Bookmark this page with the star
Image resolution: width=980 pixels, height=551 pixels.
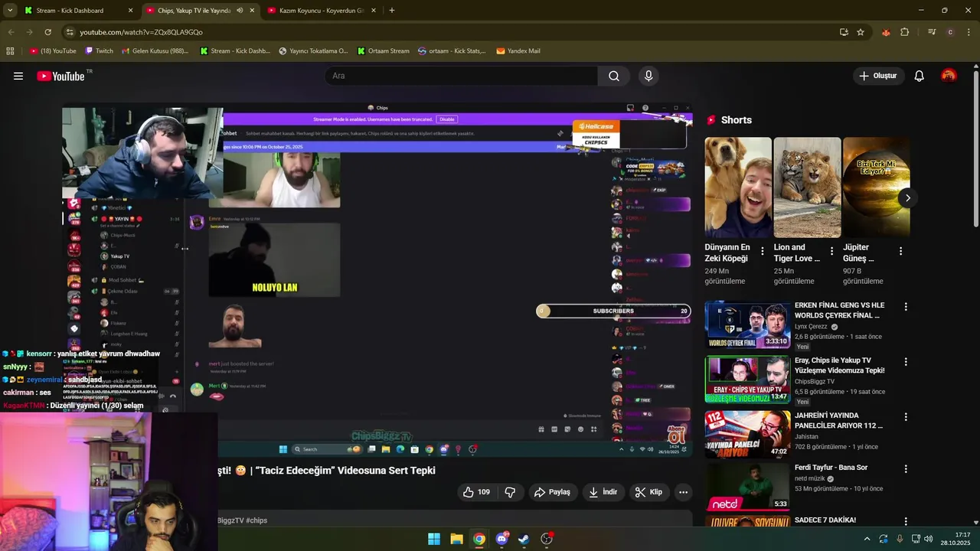(x=861, y=32)
